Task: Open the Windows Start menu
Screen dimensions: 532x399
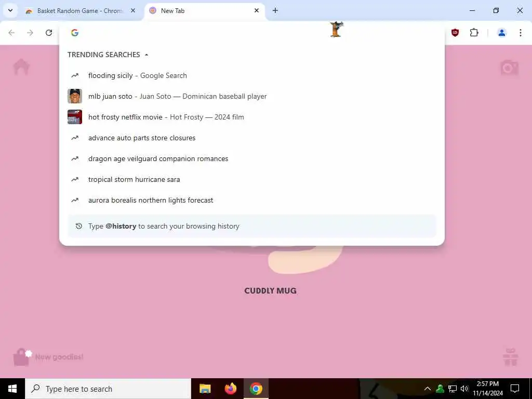Action: 12,389
